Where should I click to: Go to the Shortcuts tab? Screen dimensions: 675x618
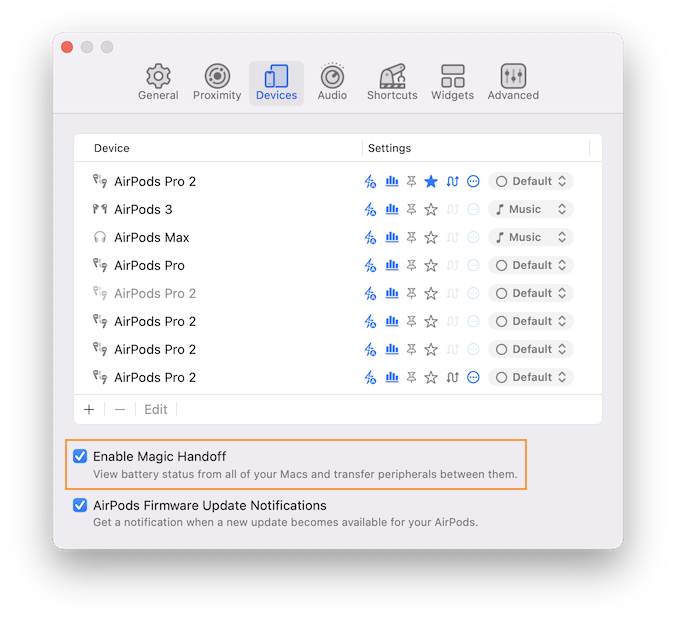[x=392, y=83]
